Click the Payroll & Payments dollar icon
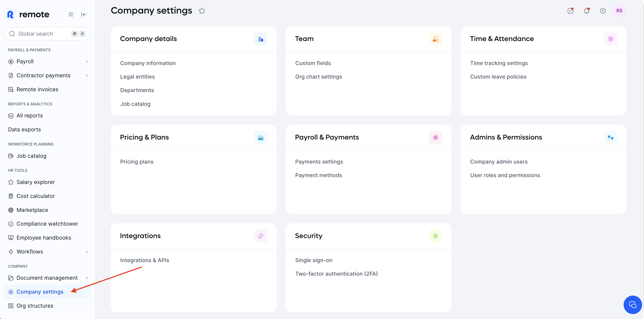The height and width of the screenshot is (319, 644). [435, 137]
